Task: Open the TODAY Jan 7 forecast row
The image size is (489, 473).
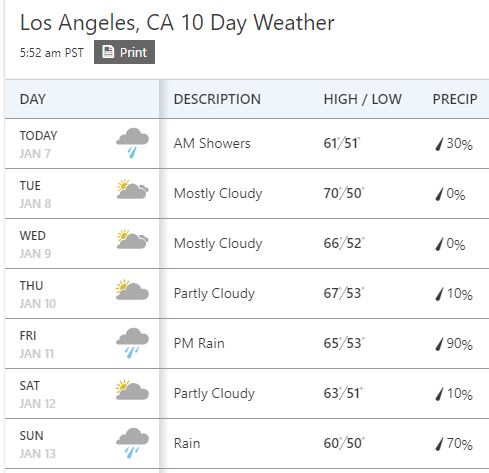Action: [x=247, y=143]
